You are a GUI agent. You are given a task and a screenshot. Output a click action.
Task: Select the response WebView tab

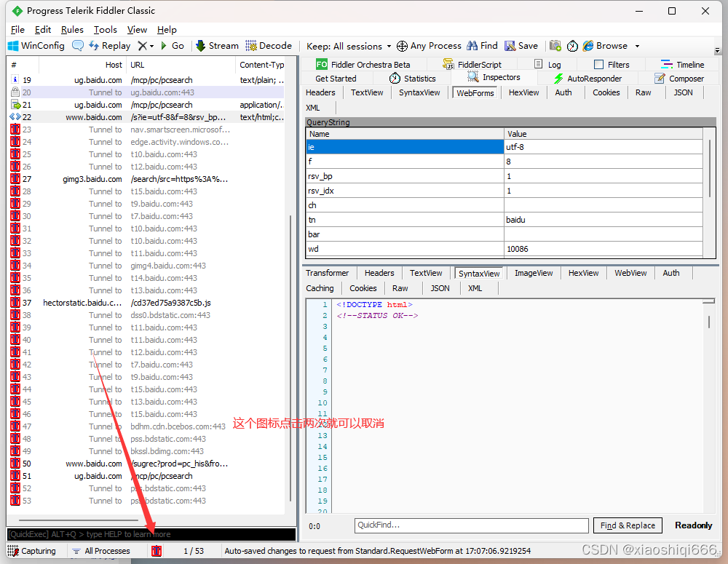(630, 273)
